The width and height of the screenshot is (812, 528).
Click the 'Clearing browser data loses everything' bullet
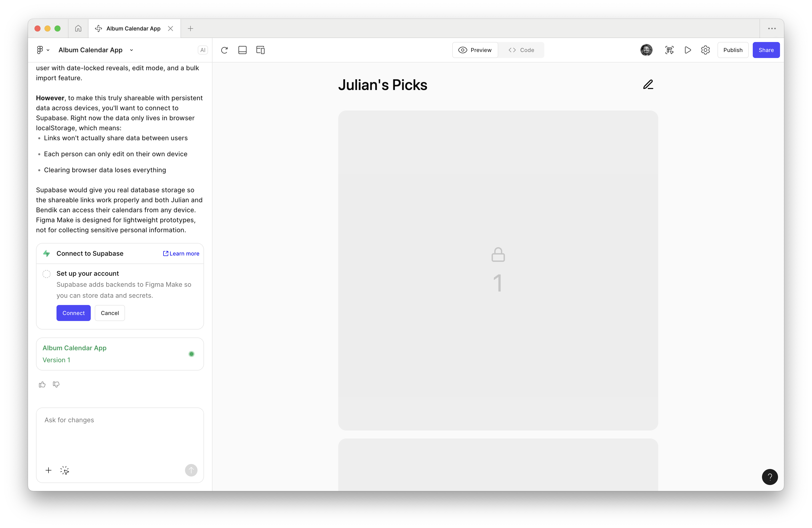[x=105, y=170]
